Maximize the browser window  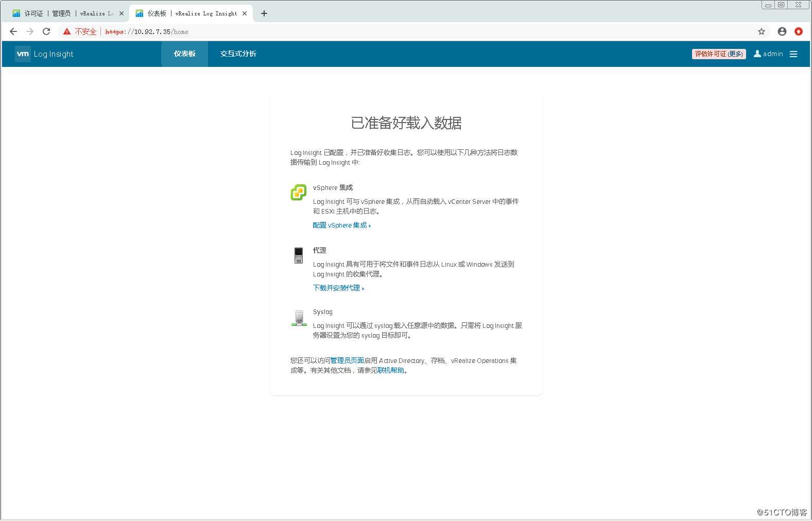(x=781, y=5)
